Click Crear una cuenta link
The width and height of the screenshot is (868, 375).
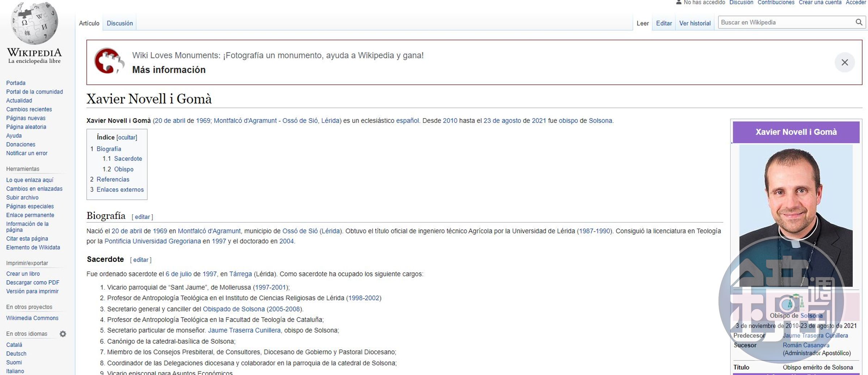pos(820,3)
